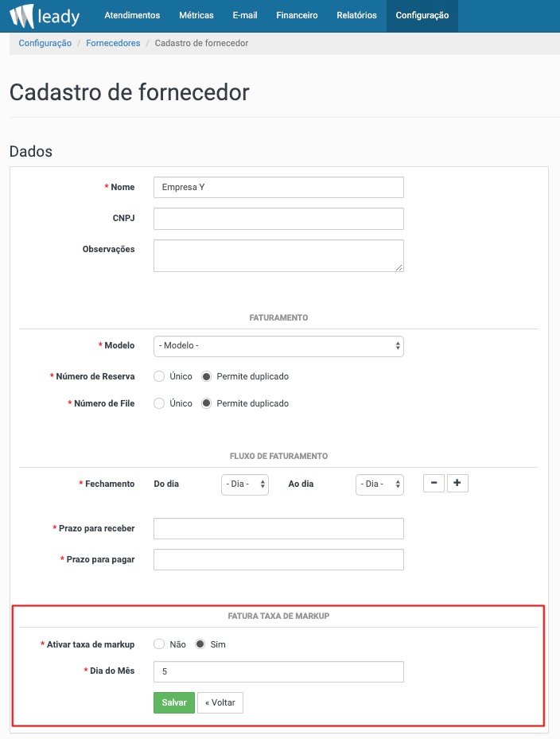Select Sim for Ativar taxa de markup
The image size is (560, 739).
pyautogui.click(x=200, y=644)
